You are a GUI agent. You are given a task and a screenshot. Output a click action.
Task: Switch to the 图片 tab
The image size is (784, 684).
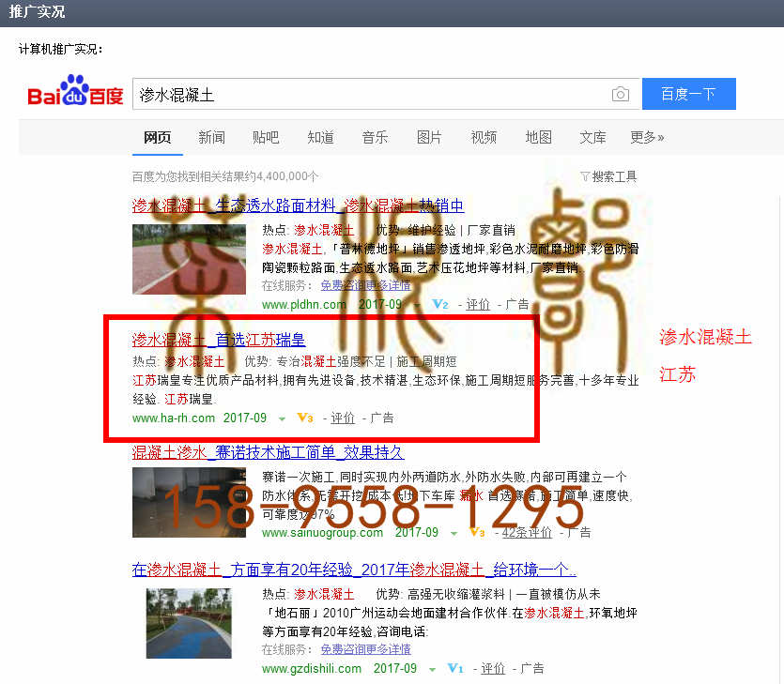coord(429,137)
